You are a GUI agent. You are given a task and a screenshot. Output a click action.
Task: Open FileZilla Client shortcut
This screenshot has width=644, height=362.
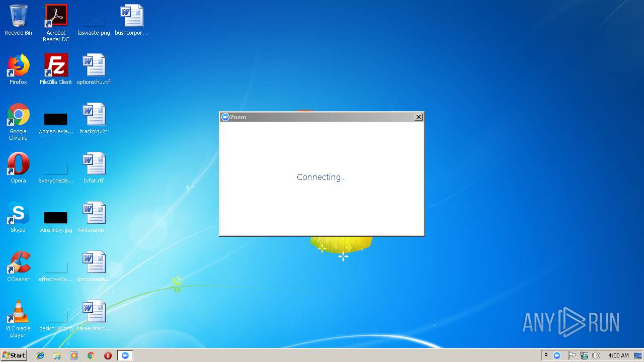point(56,69)
